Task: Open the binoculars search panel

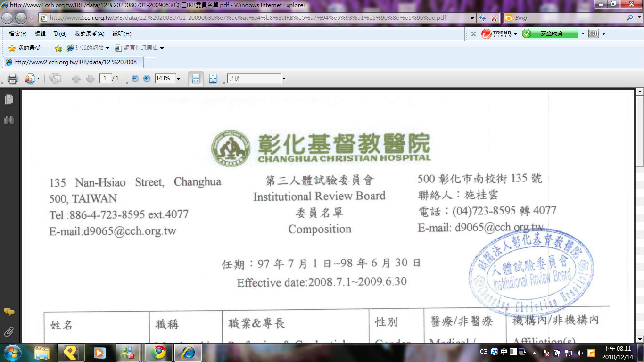Action: click(x=8, y=120)
